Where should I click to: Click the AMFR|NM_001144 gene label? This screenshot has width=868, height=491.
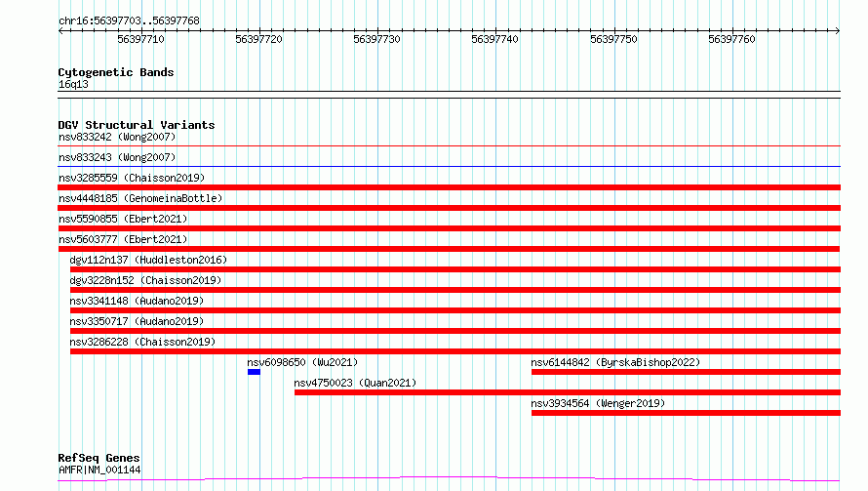(x=99, y=470)
